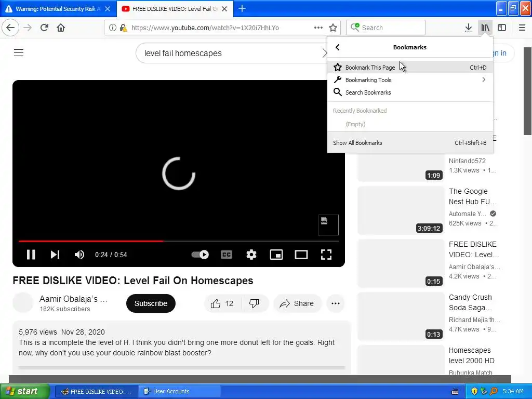Open the Downloads arrow icon
Viewport: 532px width, 399px height.
pyautogui.click(x=469, y=28)
